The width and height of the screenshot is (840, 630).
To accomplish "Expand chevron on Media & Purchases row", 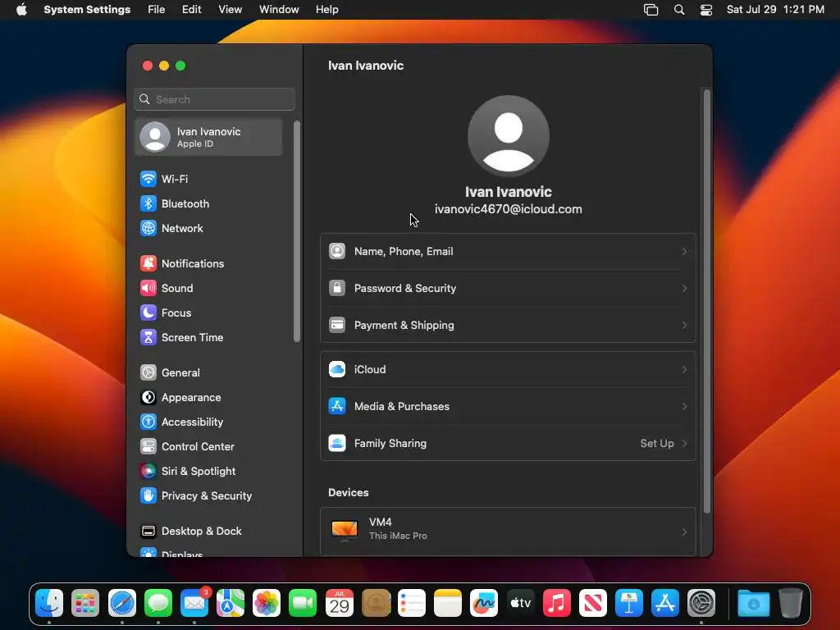I will click(x=684, y=407).
